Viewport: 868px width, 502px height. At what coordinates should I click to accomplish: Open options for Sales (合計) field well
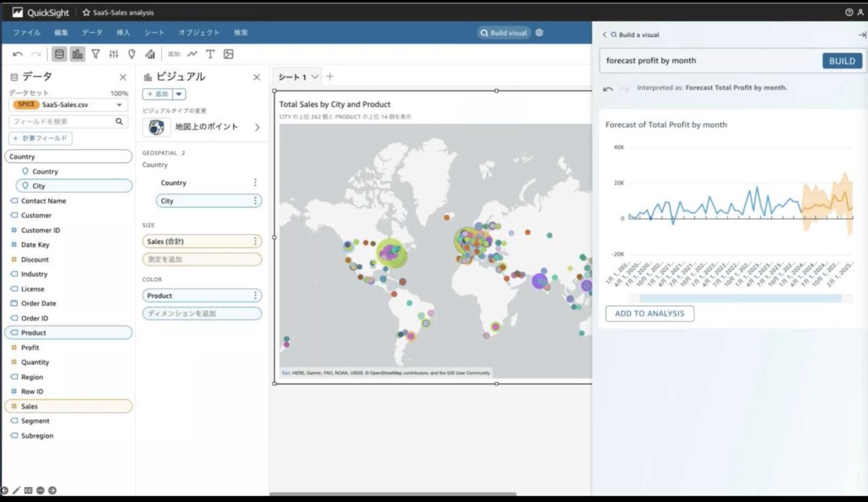tap(255, 242)
